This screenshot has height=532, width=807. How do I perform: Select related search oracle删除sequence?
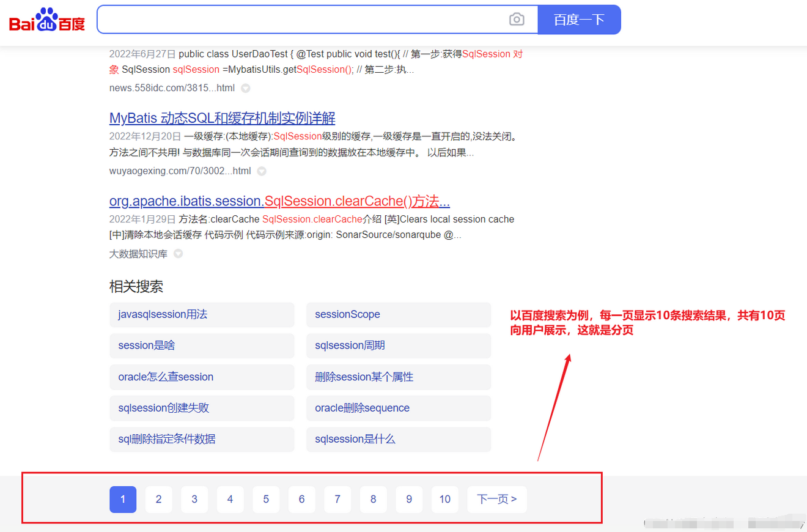pyautogui.click(x=399, y=408)
